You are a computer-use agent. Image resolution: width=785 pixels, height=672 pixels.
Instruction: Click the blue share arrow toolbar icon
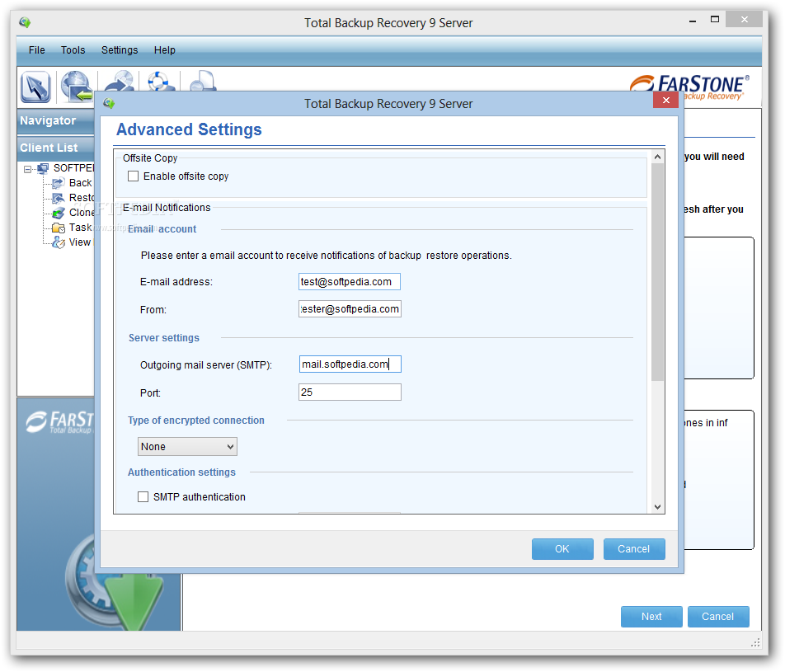point(119,81)
